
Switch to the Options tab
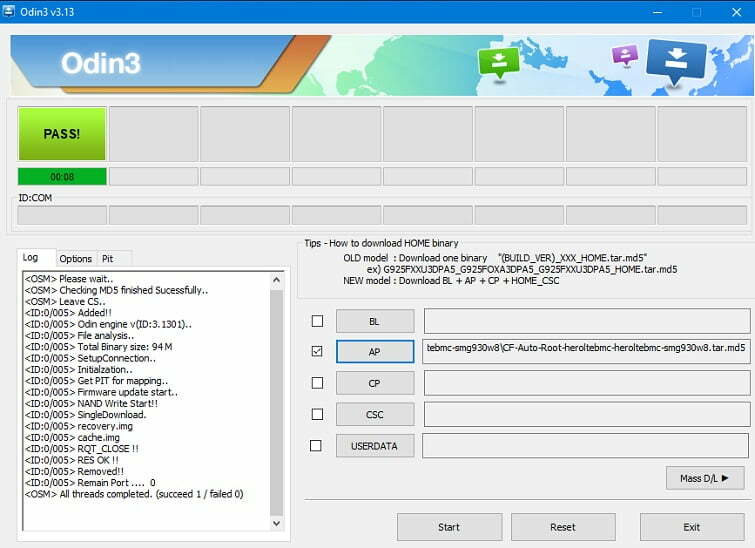pyautogui.click(x=76, y=259)
